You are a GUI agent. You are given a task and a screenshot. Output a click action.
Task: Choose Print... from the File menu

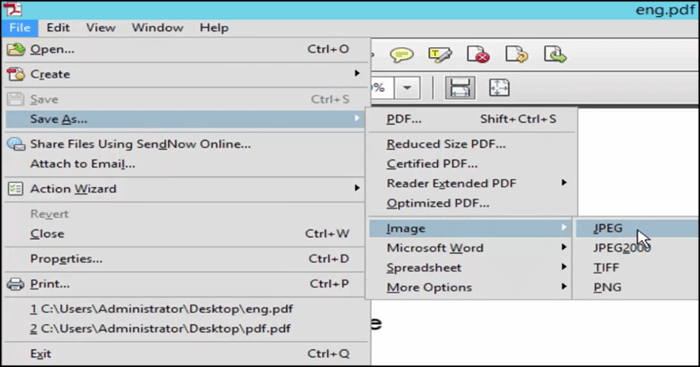point(185,284)
